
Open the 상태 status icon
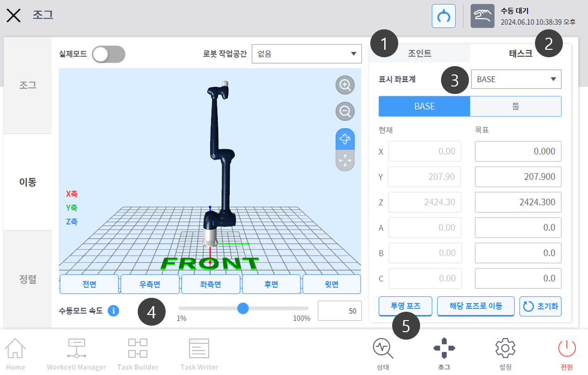(x=383, y=354)
